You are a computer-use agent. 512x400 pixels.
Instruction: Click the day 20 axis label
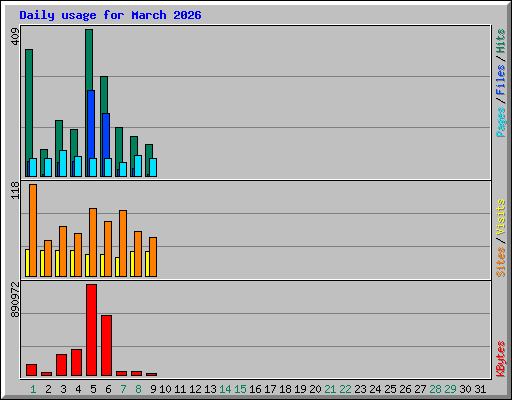point(315,389)
